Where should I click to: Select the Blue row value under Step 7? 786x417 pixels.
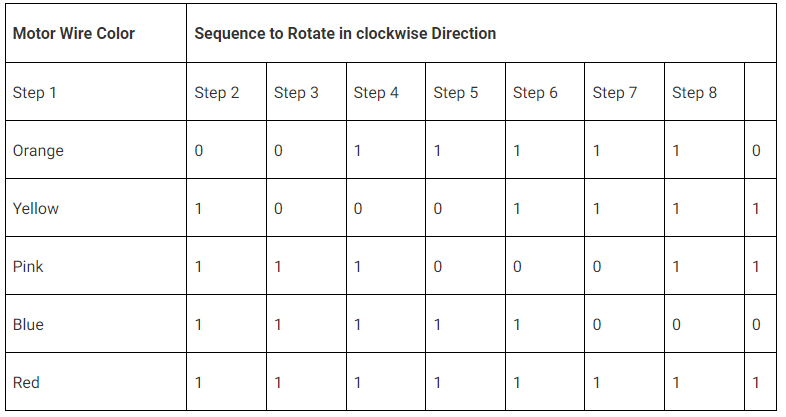597,325
